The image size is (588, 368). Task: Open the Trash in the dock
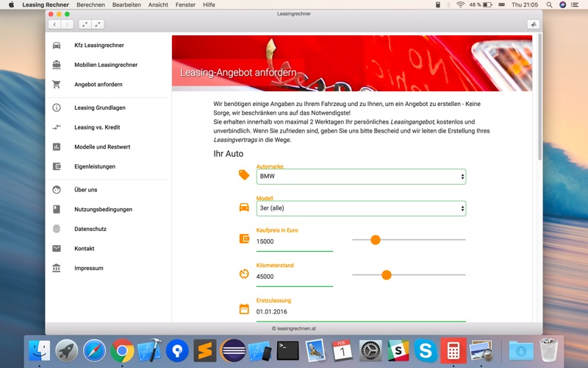(x=548, y=351)
